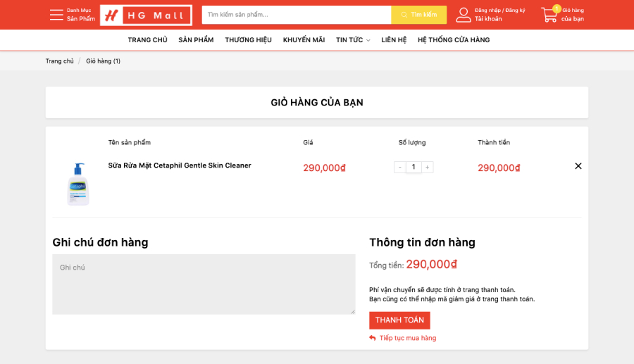Click the cart item count badge
Screen dimensions: 634x364
[x=557, y=8]
